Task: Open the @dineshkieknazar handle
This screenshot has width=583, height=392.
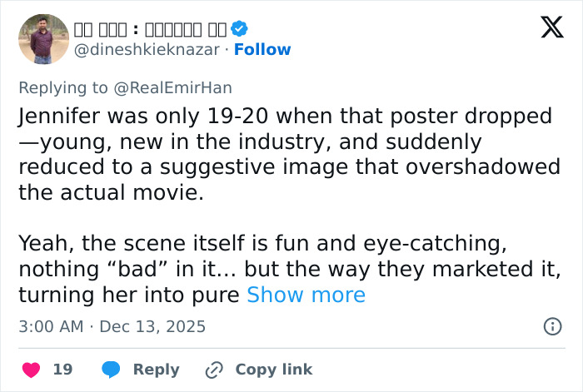Action: coord(147,50)
